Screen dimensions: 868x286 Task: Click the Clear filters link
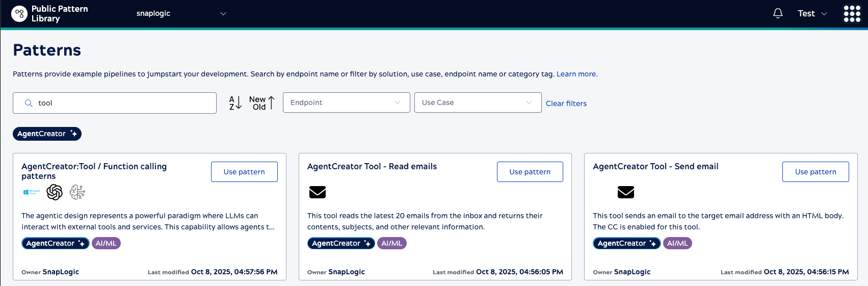[x=566, y=103]
